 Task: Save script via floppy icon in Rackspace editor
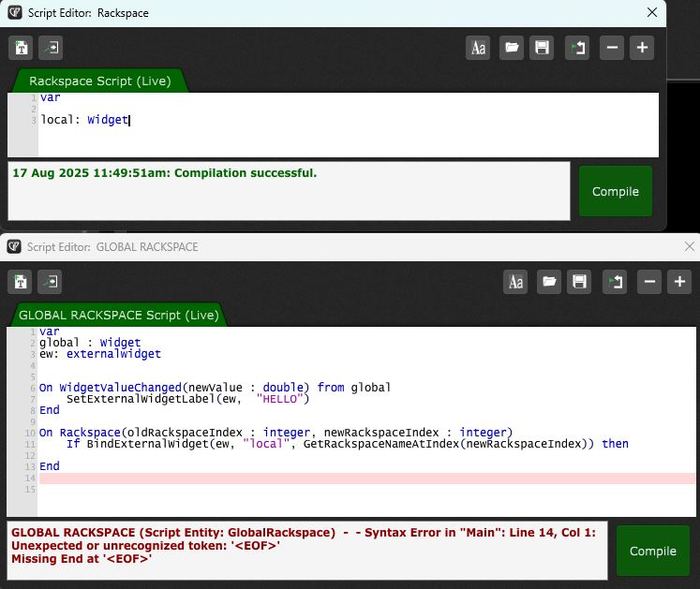coord(542,48)
